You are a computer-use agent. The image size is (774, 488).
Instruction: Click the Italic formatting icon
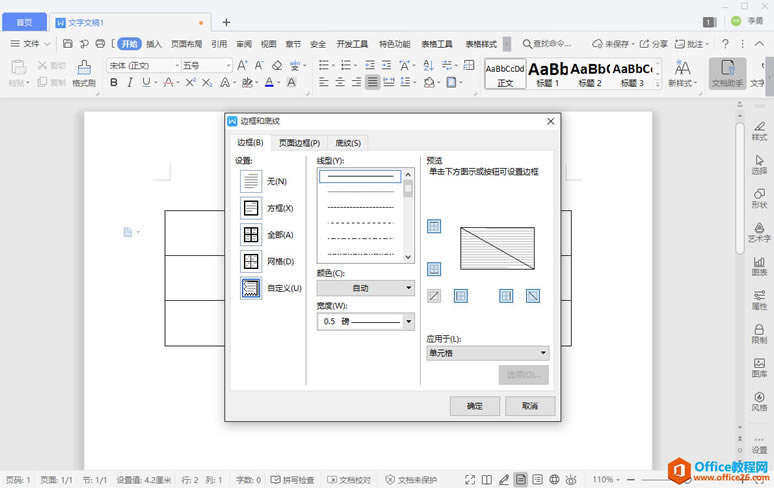coord(129,82)
